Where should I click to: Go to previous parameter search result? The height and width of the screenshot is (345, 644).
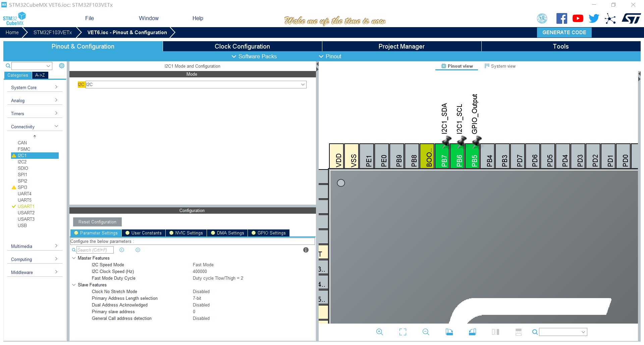122,250
